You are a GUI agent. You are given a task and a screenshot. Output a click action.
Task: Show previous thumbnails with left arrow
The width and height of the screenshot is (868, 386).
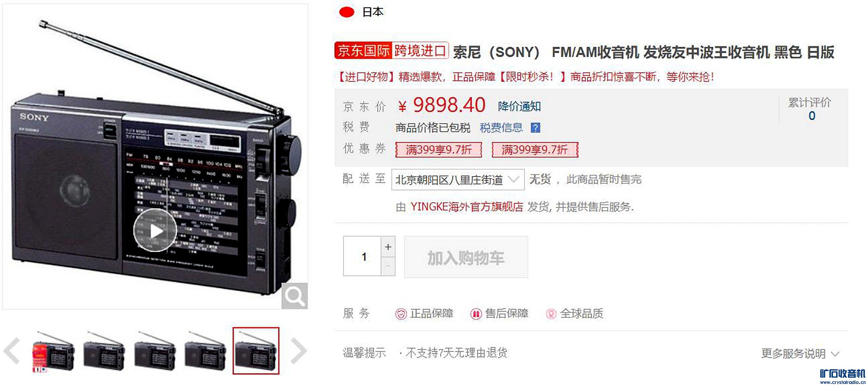tap(12, 351)
